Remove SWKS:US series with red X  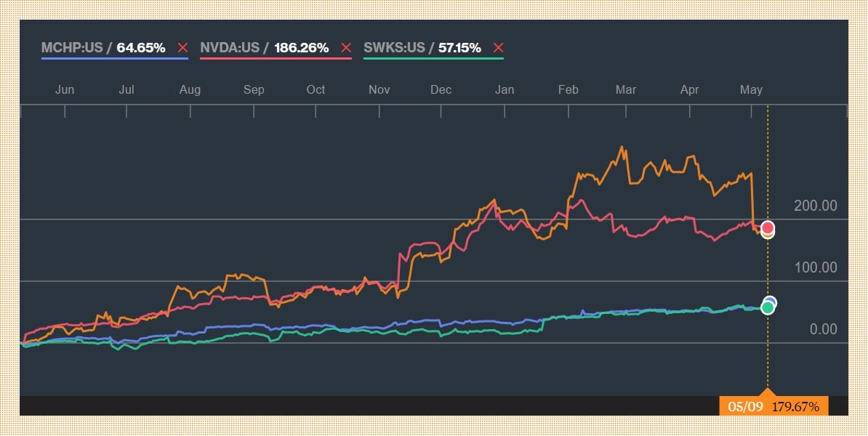tap(498, 48)
